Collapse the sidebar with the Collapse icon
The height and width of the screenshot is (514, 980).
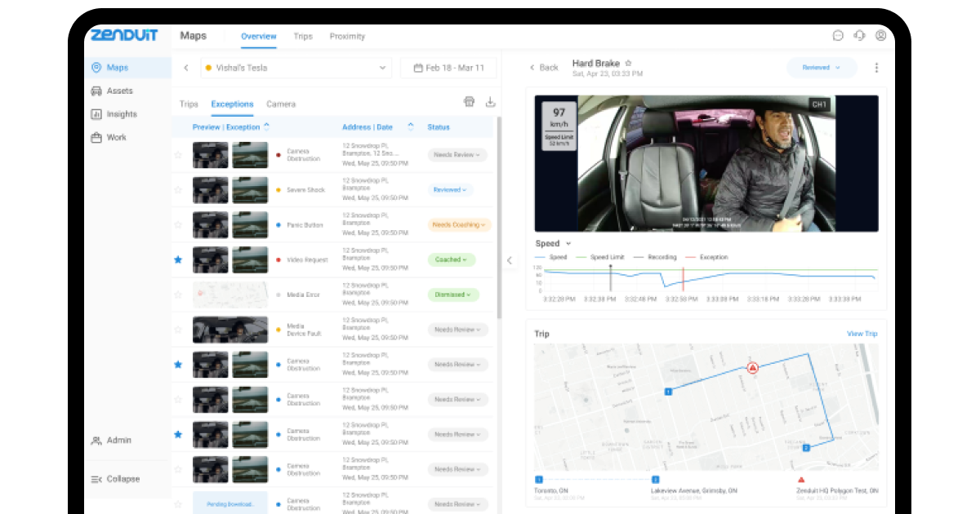96,479
